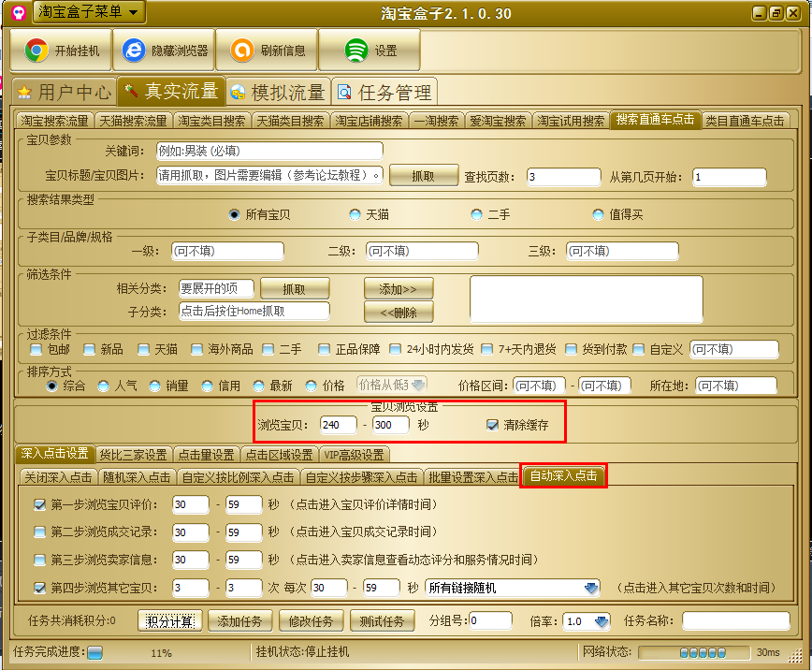
Task: Click the filter list box beside 添加>>
Action: pyautogui.click(x=587, y=299)
